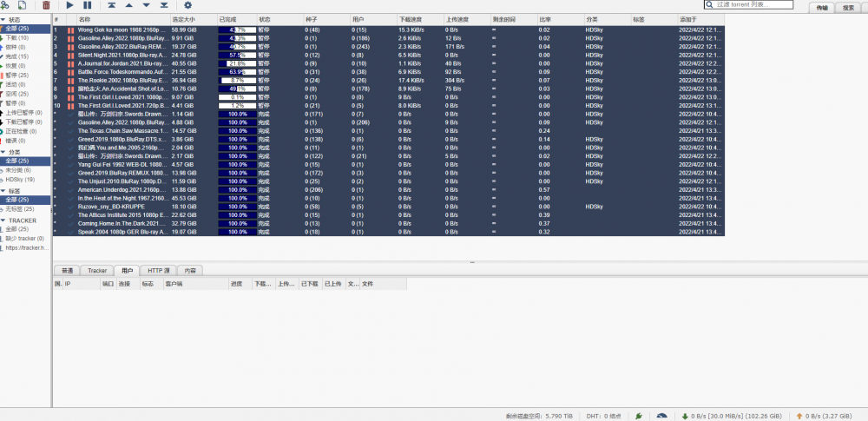Viewport: 868px width, 421px height.
Task: Click progress bar of Wong Gok ka moon
Action: (x=238, y=30)
